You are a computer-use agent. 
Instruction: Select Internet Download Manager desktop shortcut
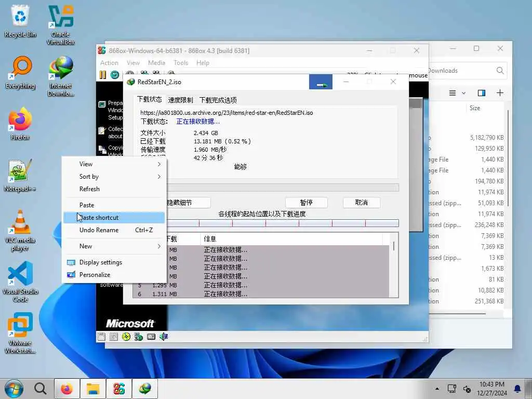point(60,77)
